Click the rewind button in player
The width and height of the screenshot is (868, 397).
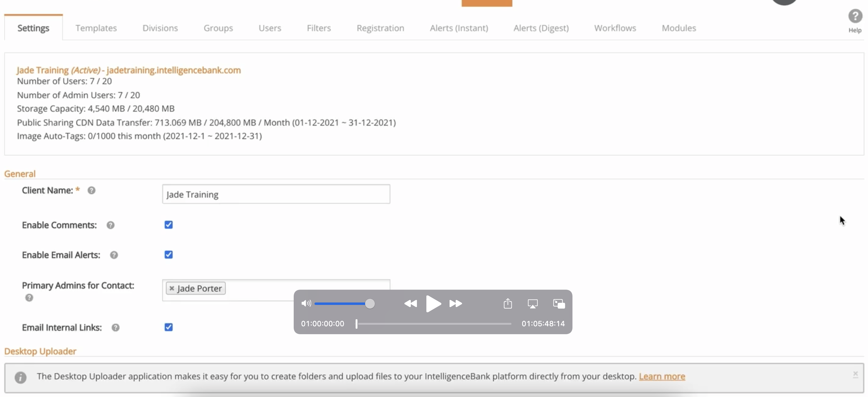tap(410, 304)
